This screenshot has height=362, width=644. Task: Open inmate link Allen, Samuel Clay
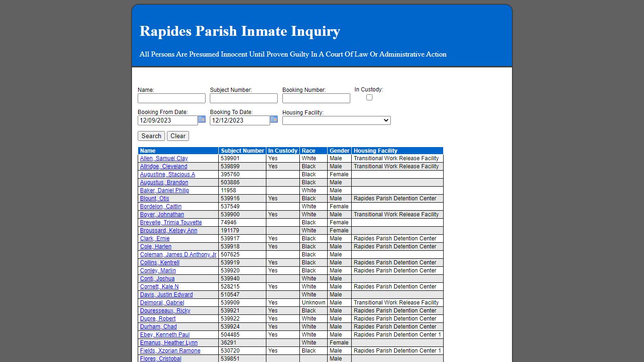(164, 158)
